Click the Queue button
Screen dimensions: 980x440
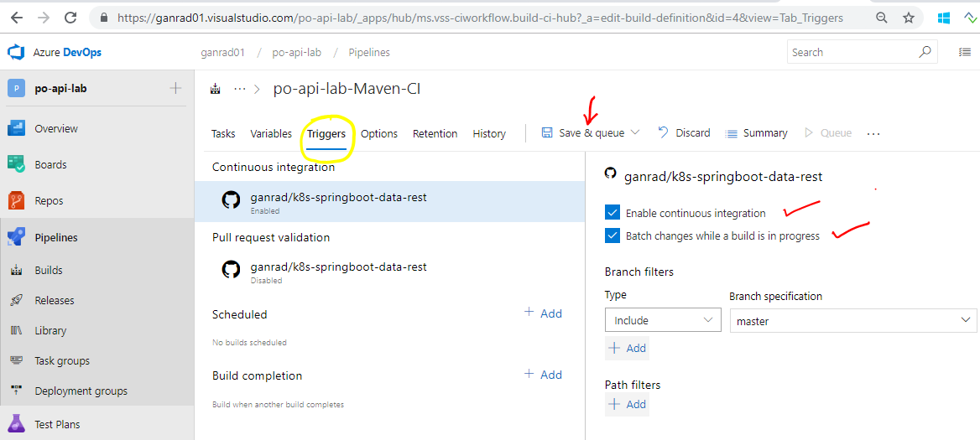pos(828,133)
